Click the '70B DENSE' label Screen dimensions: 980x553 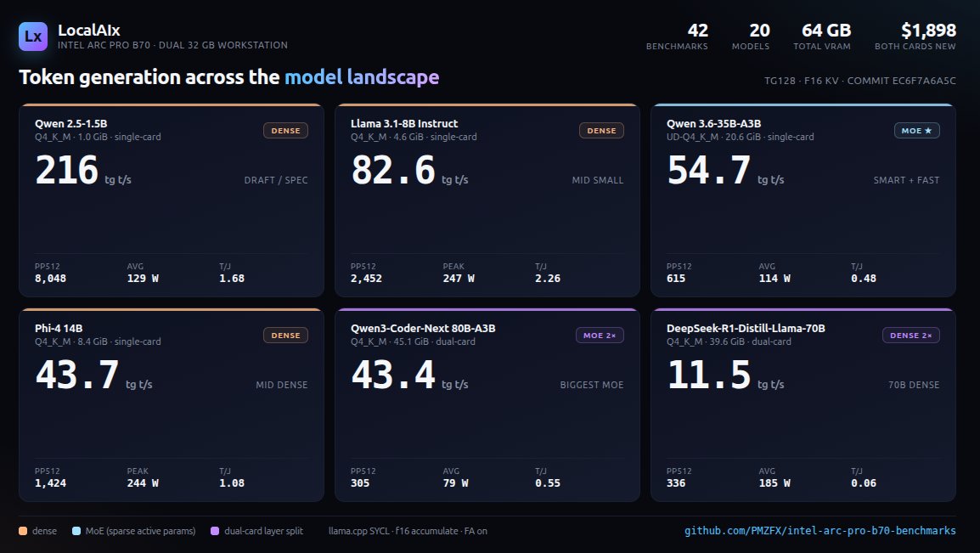(914, 385)
